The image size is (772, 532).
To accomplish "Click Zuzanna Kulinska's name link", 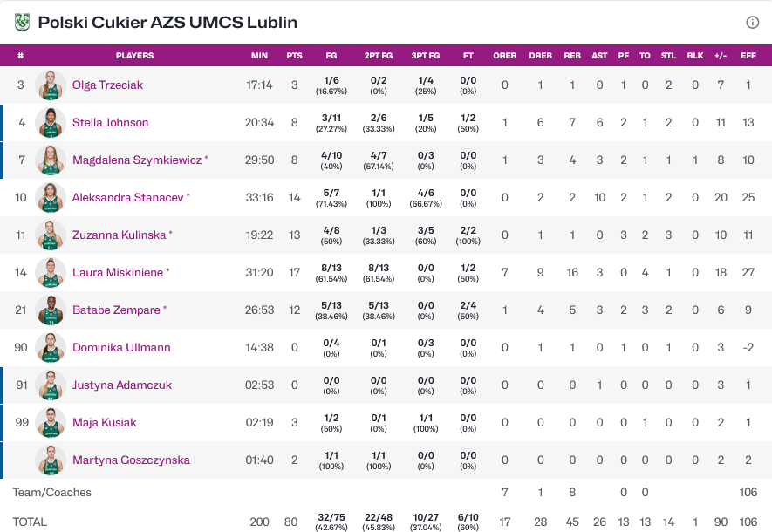I will click(x=119, y=235).
